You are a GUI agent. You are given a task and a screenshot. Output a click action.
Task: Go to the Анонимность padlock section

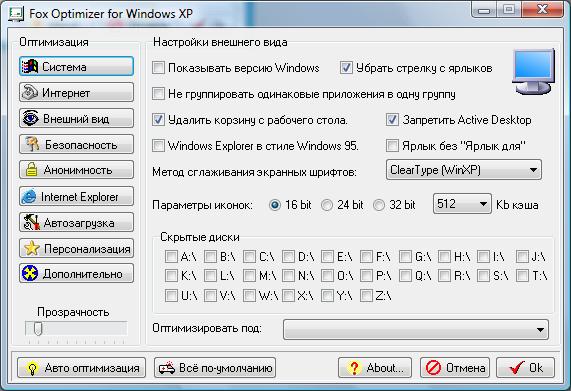coord(76,170)
